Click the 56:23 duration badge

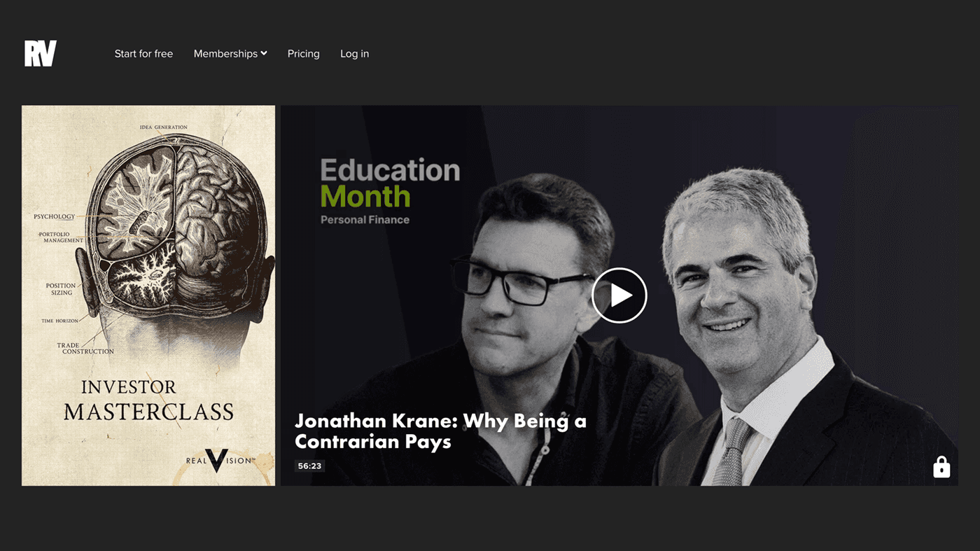(x=309, y=466)
